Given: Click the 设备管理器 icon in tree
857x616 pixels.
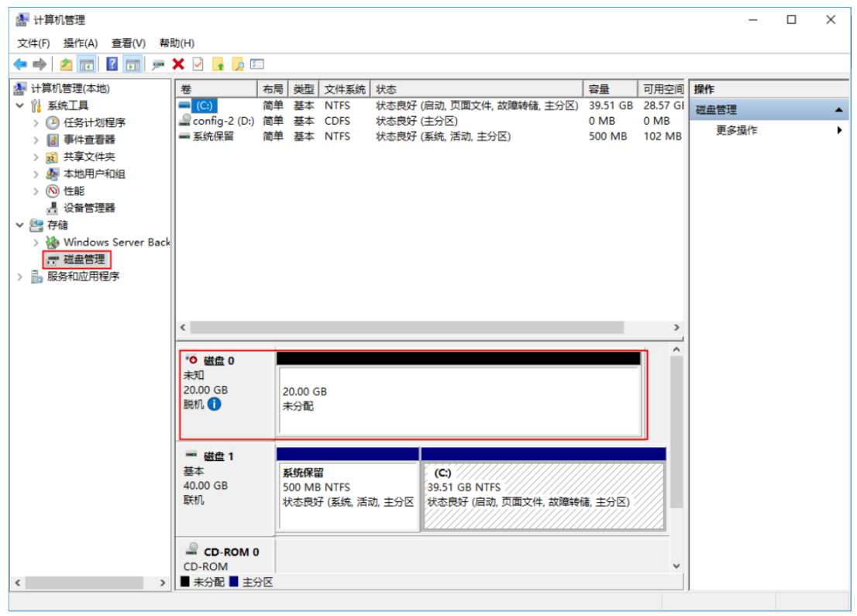Looking at the screenshot, I should [53, 208].
